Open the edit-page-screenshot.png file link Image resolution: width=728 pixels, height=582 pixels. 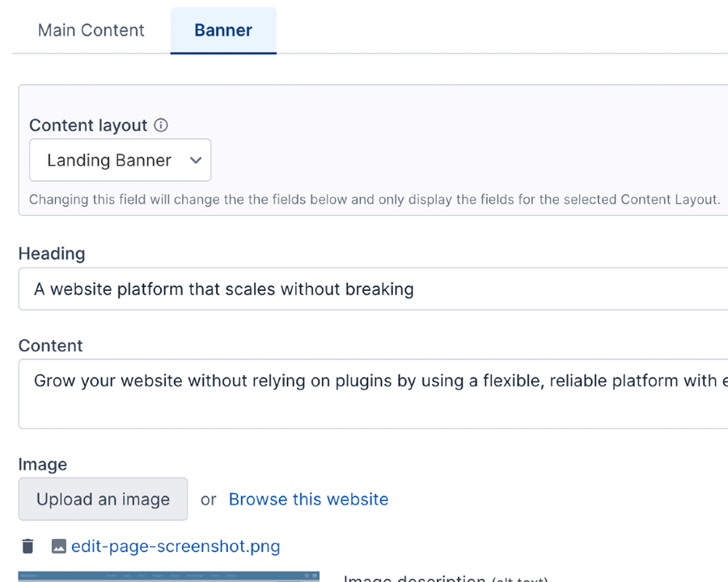pos(175,546)
